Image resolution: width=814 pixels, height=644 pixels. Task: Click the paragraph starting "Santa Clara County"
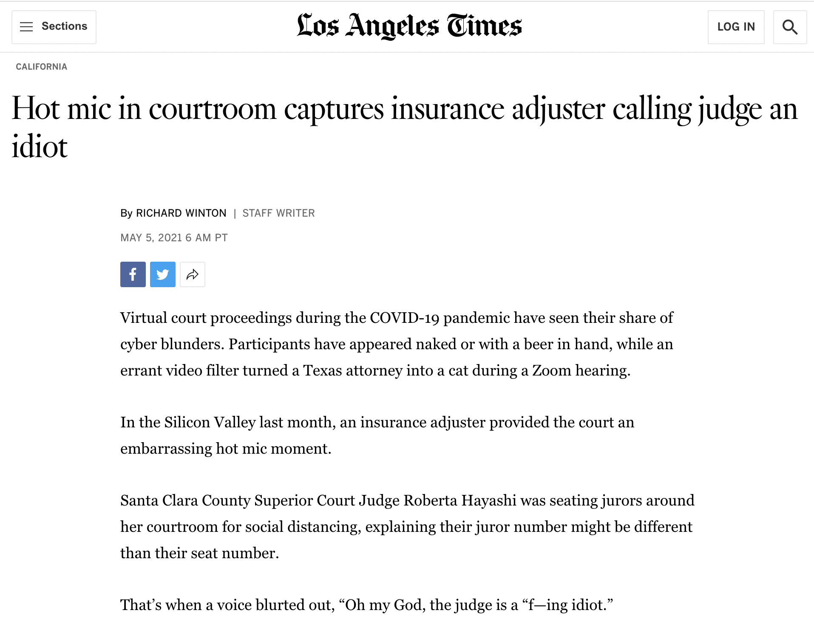[x=407, y=527]
